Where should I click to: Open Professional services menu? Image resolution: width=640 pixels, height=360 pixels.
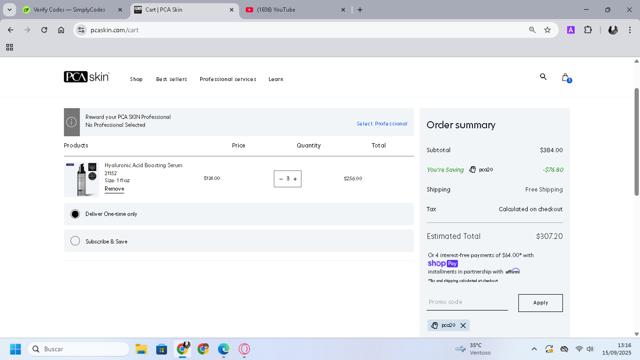point(228,79)
